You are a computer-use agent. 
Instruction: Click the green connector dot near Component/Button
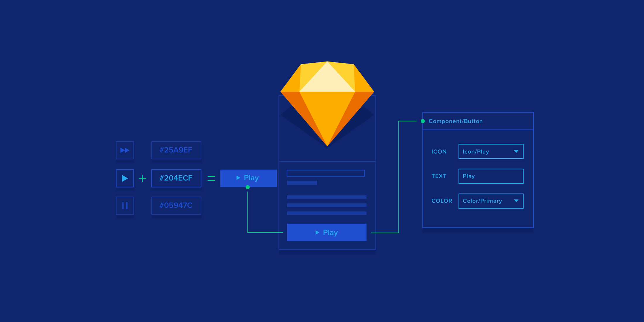point(422,121)
